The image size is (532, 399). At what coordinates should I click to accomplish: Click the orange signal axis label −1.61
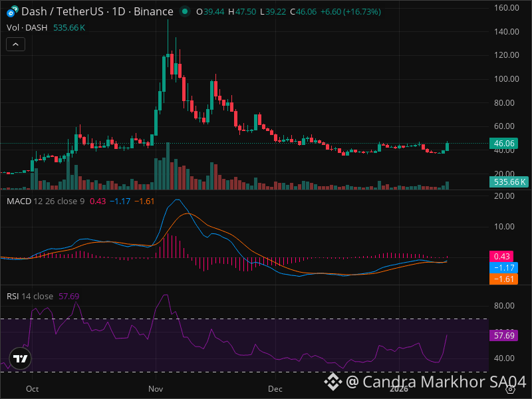coord(503,279)
